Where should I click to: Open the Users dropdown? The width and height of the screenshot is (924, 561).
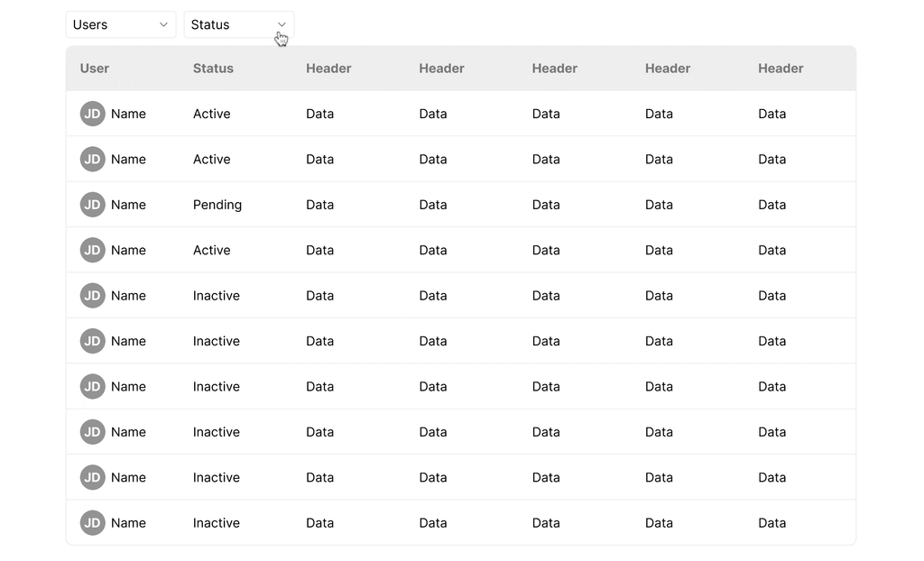[120, 24]
